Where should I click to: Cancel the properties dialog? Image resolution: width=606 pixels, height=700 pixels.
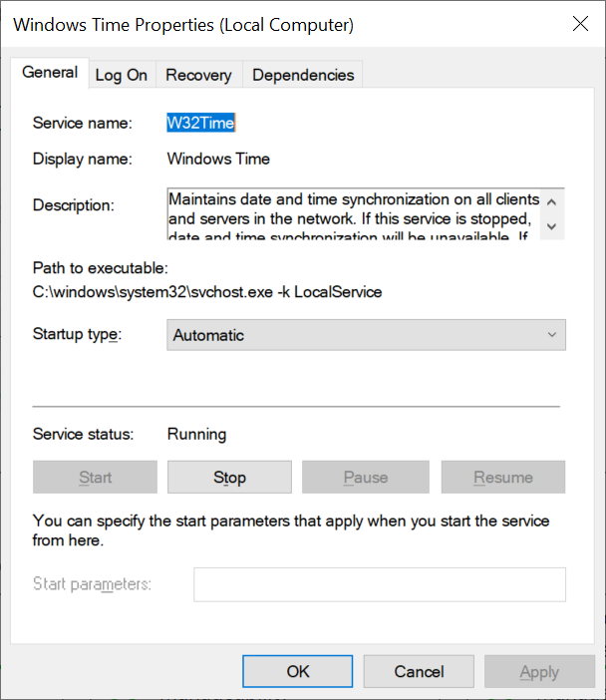419,671
